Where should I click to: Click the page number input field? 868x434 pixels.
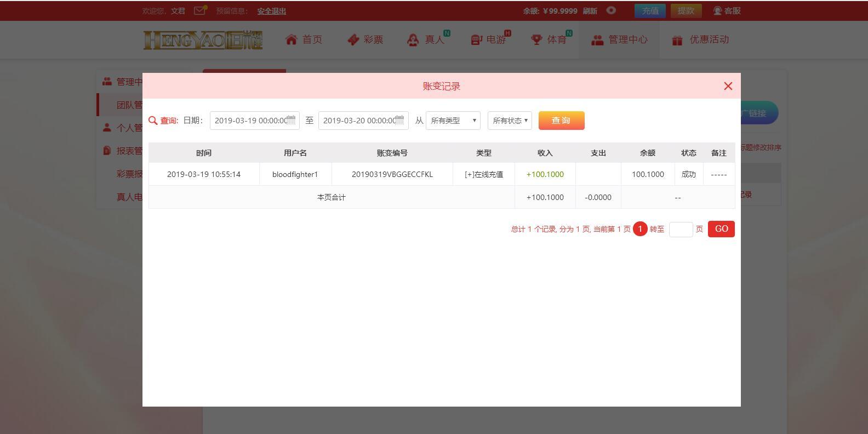(x=681, y=230)
